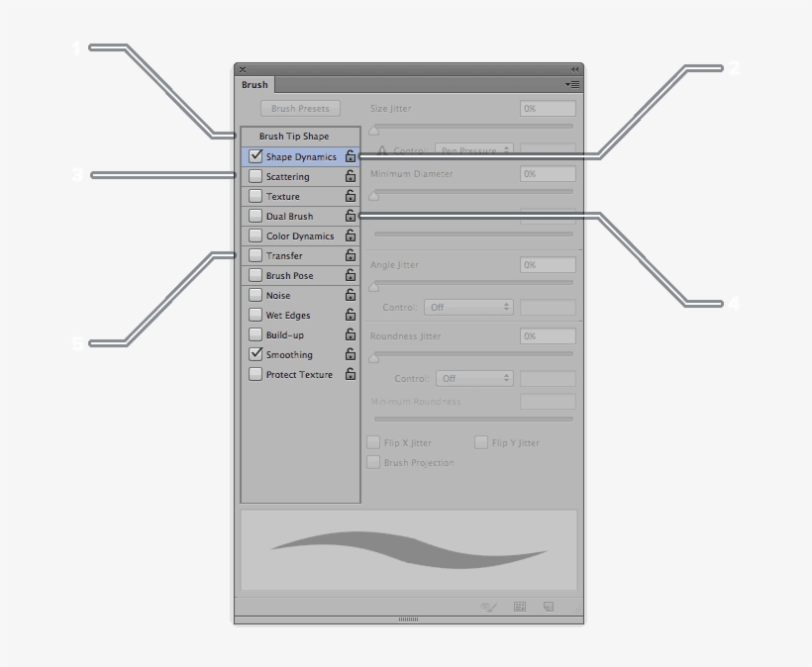Open the Brush panel flyout menu
Viewport: 812px width, 667px height.
tap(572, 84)
